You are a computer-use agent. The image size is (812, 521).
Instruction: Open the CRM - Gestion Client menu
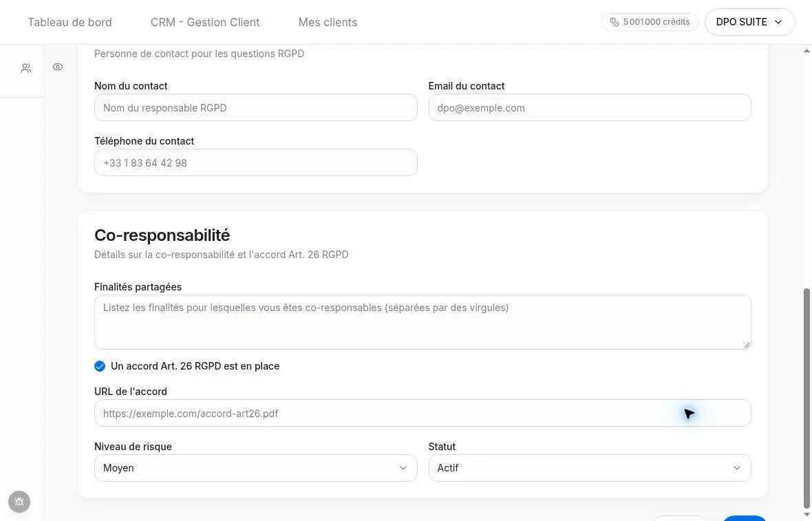pos(205,22)
